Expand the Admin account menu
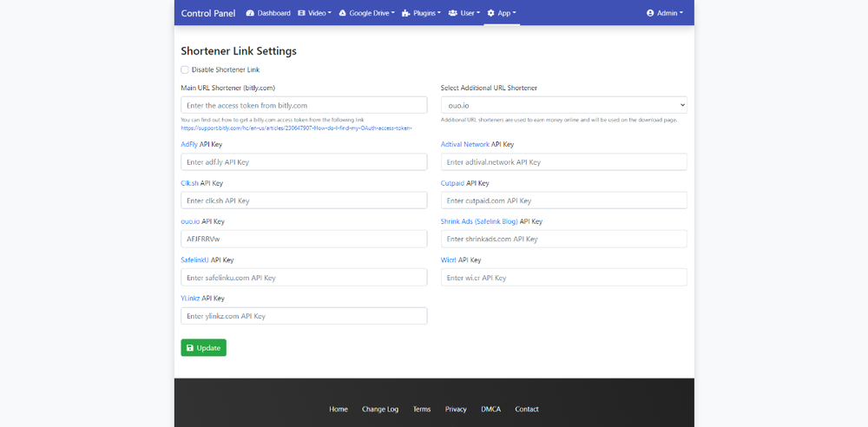 pos(666,13)
